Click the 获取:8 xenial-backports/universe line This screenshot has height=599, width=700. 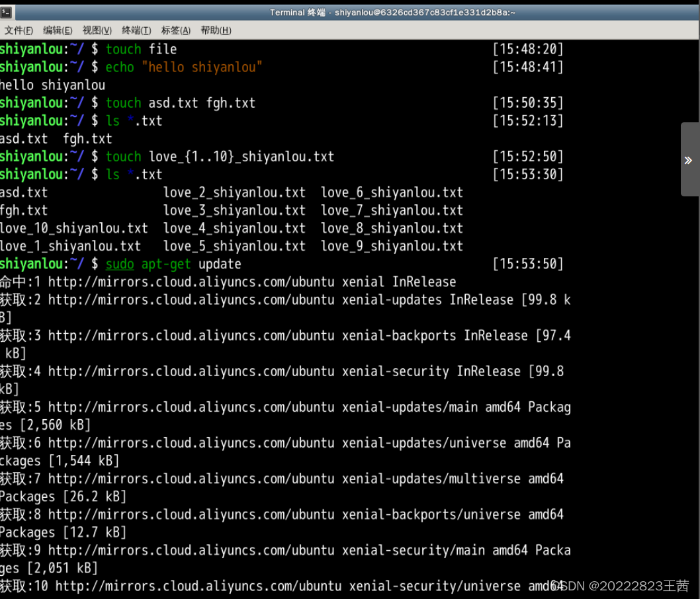point(282,514)
